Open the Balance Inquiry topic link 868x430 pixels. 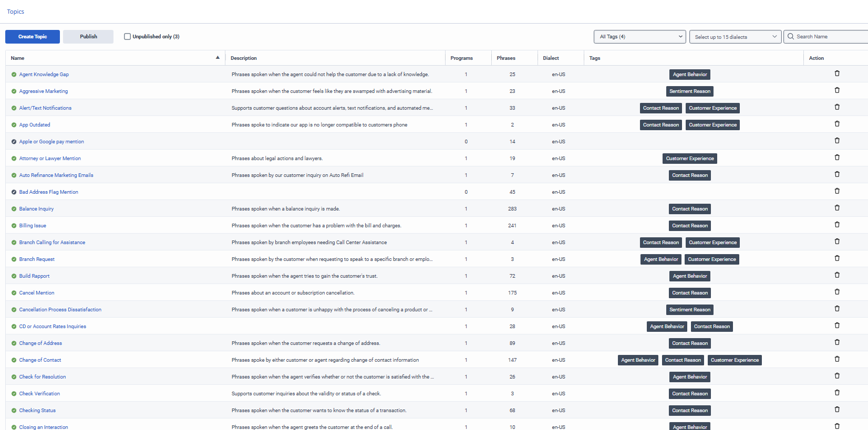coord(36,209)
